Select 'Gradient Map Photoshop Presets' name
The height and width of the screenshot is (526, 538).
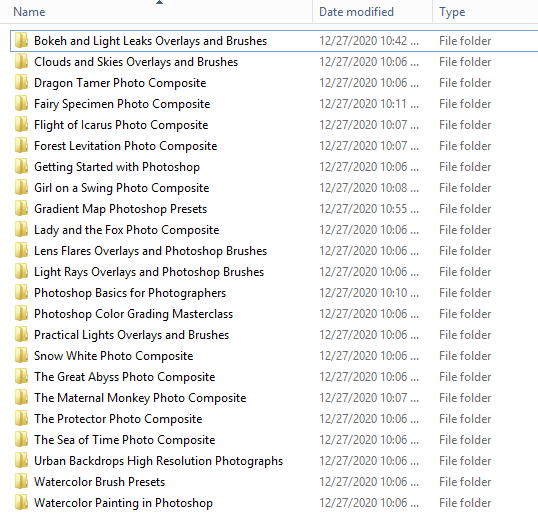click(120, 209)
